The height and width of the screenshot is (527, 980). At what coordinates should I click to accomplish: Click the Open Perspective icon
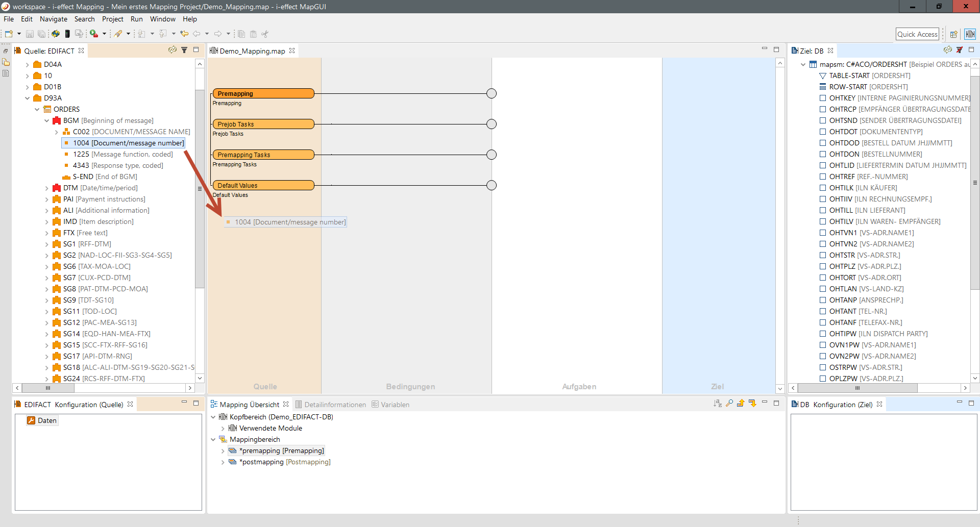953,34
